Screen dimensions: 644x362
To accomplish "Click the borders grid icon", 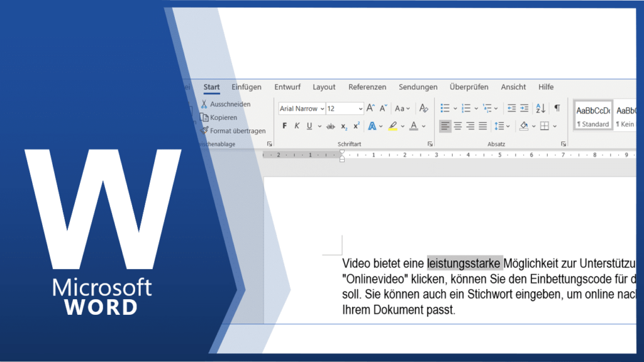I will [x=545, y=126].
